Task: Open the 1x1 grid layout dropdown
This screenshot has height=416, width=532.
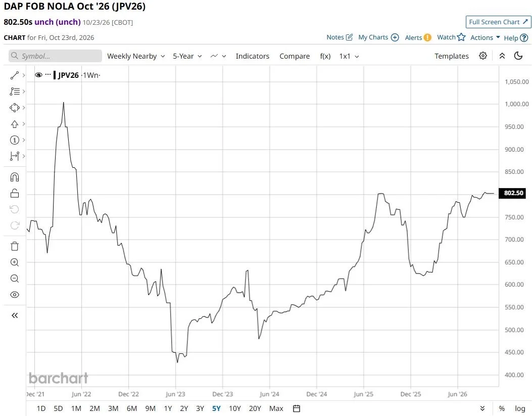Action: click(349, 56)
